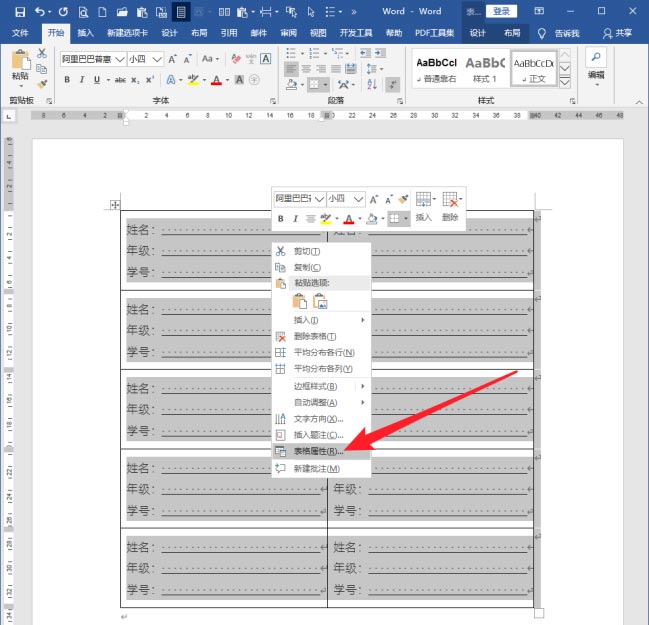Apply the Style 1 heading style
Image resolution: width=649 pixels, height=625 pixels.
click(485, 69)
